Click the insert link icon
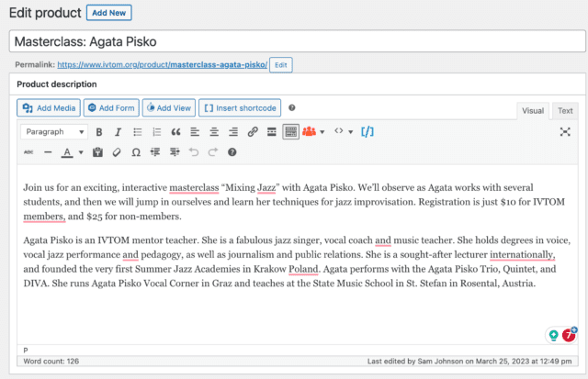This screenshot has height=379, width=588. click(253, 132)
